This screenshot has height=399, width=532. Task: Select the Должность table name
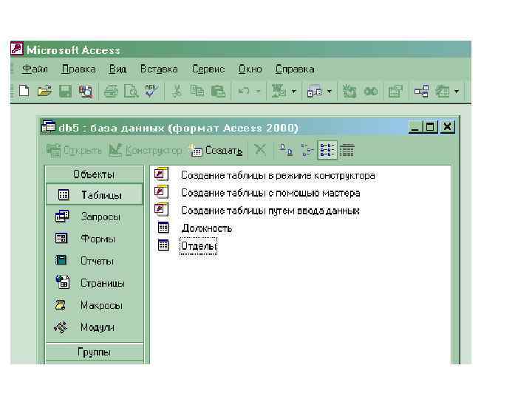tap(206, 228)
